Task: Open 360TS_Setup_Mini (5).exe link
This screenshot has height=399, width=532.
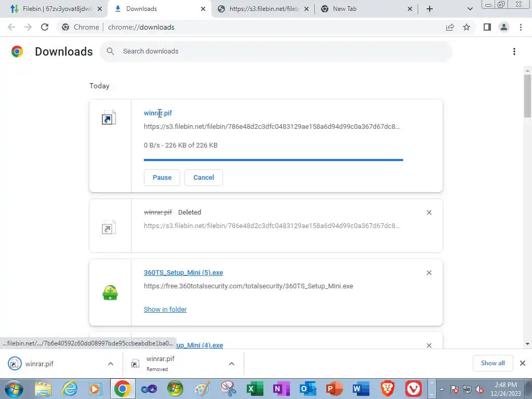Action: click(183, 272)
